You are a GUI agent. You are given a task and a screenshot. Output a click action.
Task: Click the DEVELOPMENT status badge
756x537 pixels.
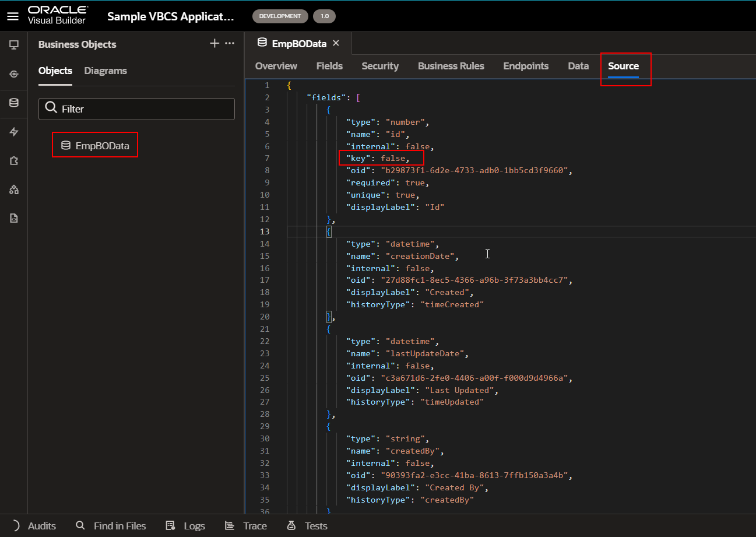click(280, 16)
